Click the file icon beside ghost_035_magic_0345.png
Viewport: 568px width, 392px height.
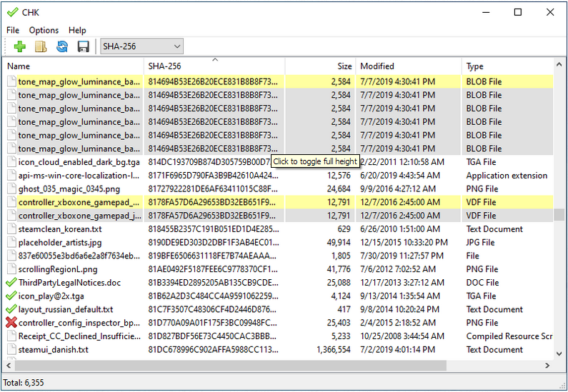(x=11, y=189)
